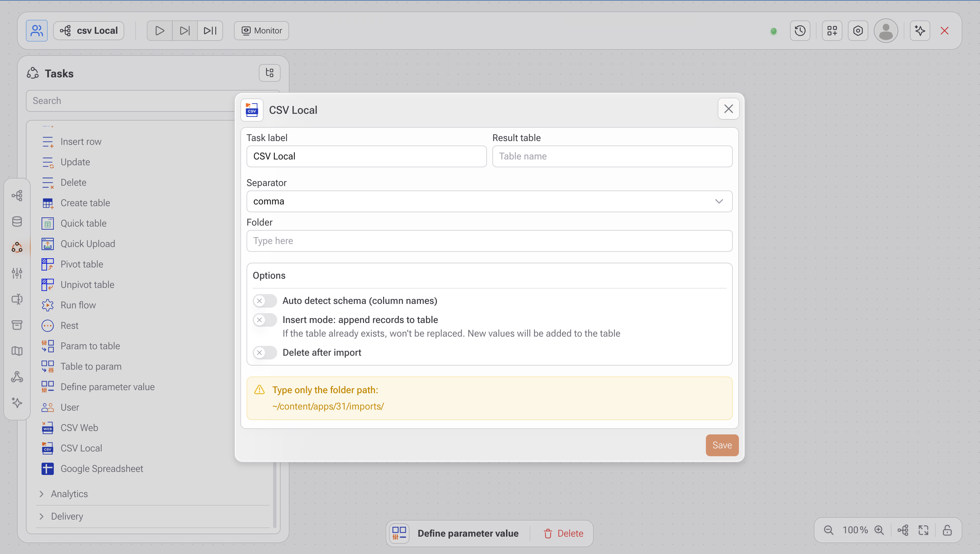980x554 pixels.
Task: Open the Monitor view
Action: (x=262, y=30)
